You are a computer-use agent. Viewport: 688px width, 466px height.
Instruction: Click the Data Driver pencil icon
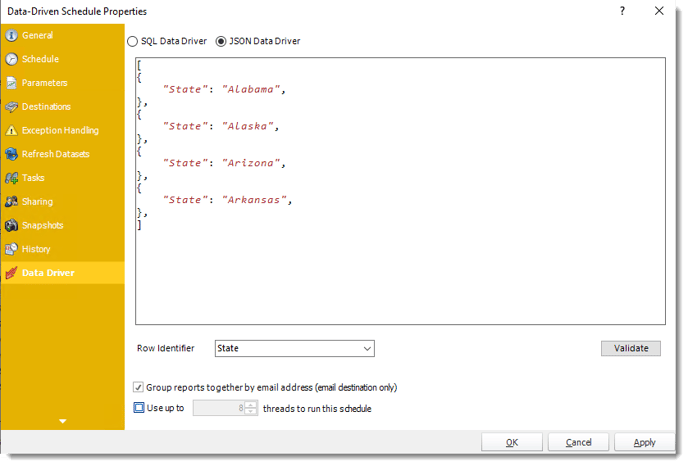[11, 273]
